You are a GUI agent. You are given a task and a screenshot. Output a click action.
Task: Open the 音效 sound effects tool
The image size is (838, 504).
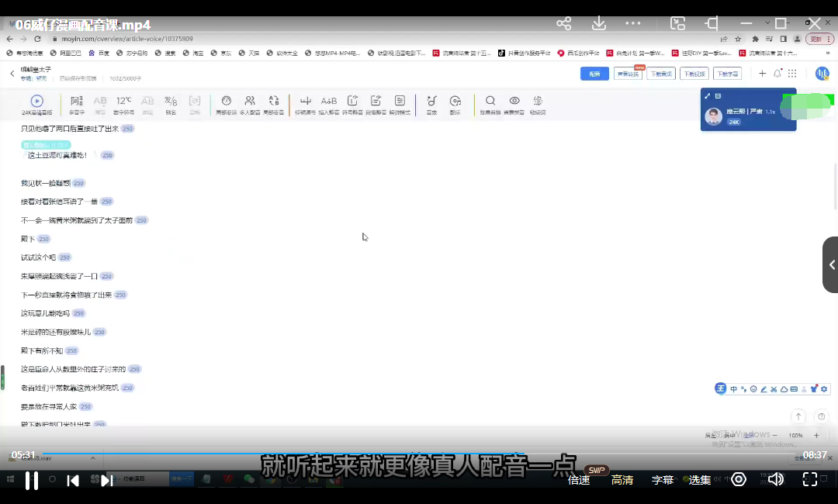click(x=431, y=105)
